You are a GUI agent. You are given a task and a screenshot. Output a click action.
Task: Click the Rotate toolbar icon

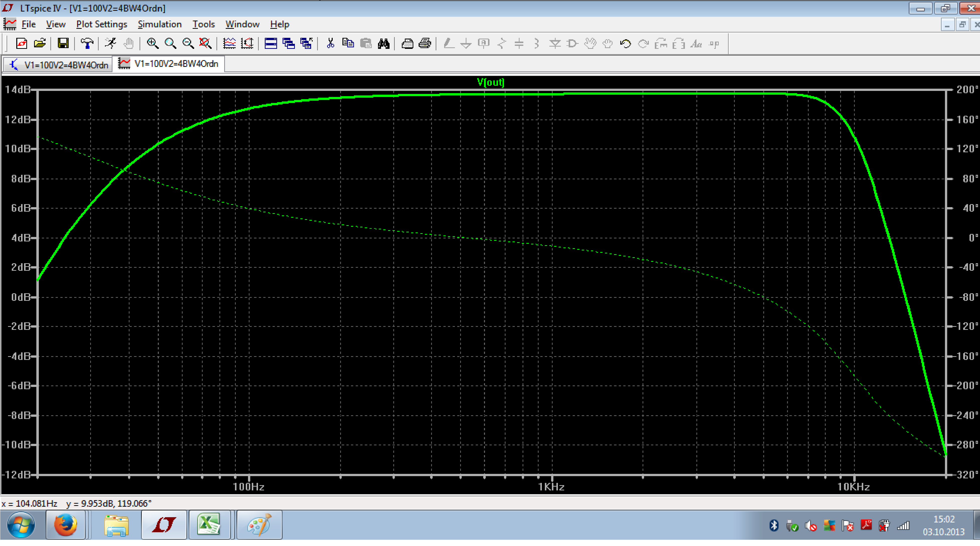[661, 43]
